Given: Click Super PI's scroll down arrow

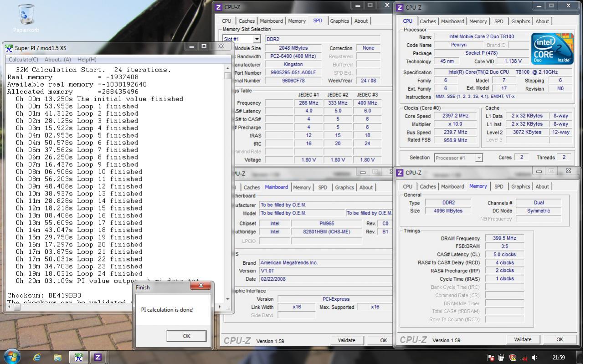Looking at the screenshot, I should 228,299.
